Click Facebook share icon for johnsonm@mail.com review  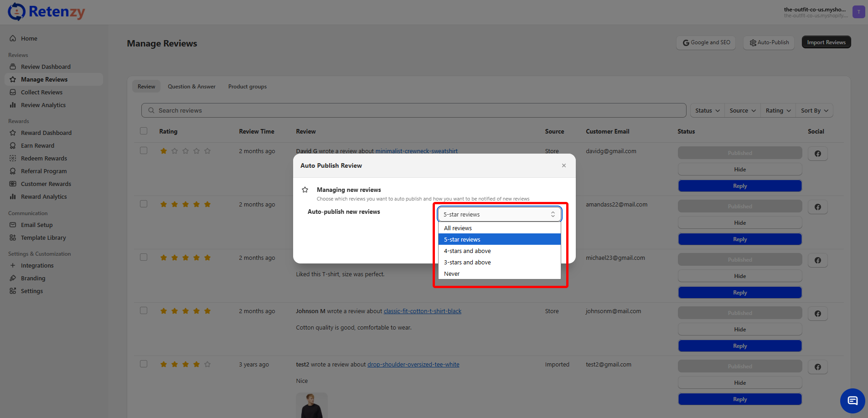click(817, 314)
